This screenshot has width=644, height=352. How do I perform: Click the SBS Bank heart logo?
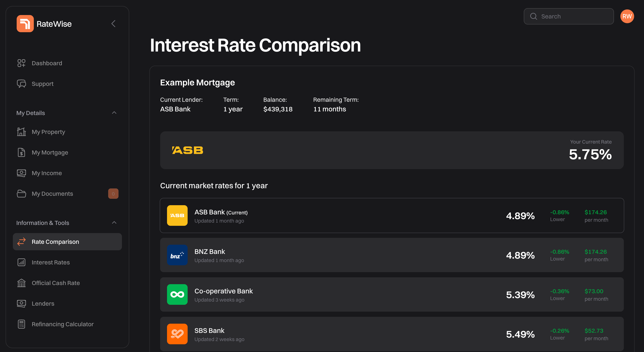click(x=177, y=334)
